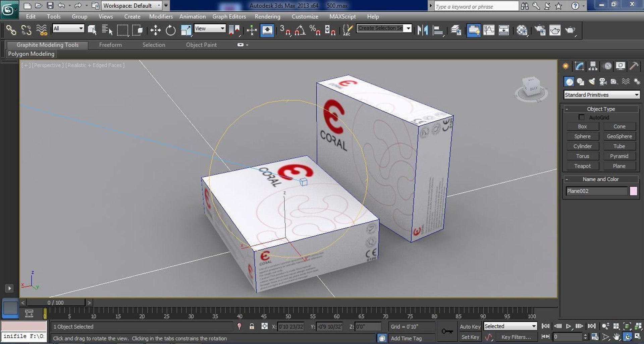This screenshot has width=644, height=344.
Task: Click the 0 / 100 time slider
Action: tap(56, 302)
